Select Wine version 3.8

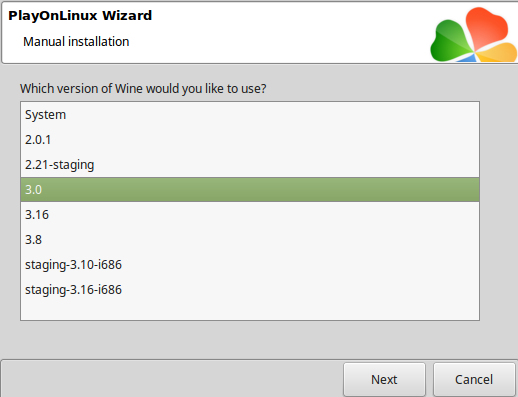coord(250,240)
